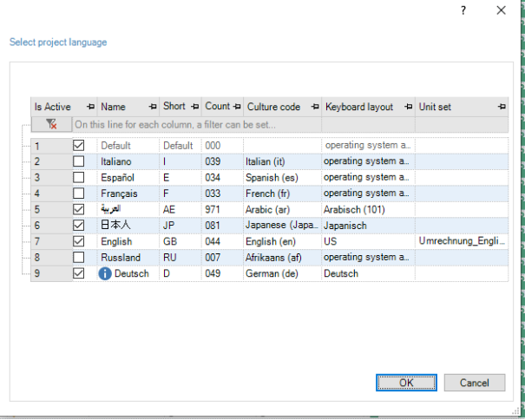Cancel the language selection

pyautogui.click(x=475, y=383)
